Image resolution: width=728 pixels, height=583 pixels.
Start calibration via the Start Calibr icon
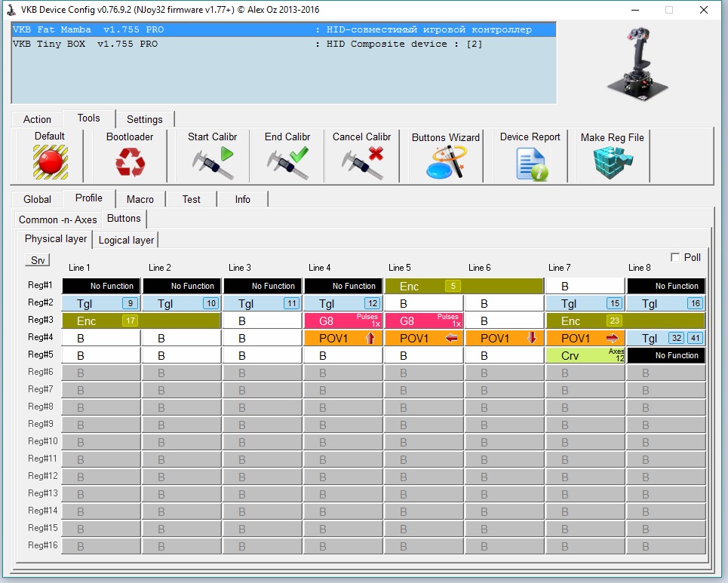pyautogui.click(x=212, y=161)
